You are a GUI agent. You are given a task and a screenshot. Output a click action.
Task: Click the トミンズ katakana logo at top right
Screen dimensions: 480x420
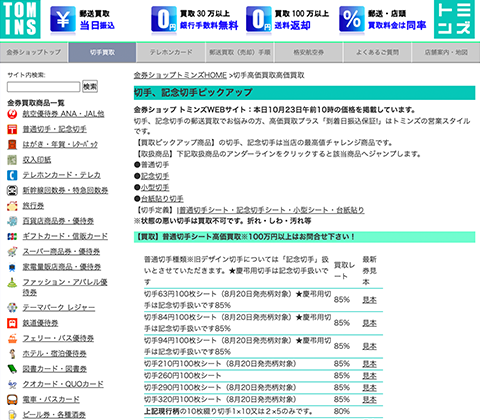tap(454, 19)
